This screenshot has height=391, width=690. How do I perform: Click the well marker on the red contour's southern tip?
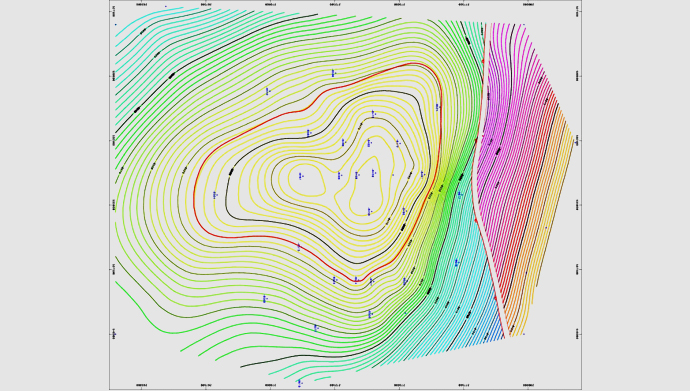pos(356,280)
